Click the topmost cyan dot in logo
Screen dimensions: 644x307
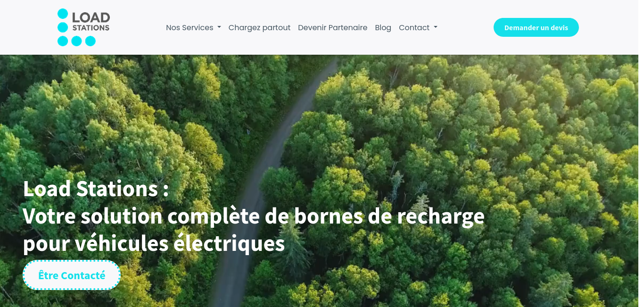pos(63,14)
